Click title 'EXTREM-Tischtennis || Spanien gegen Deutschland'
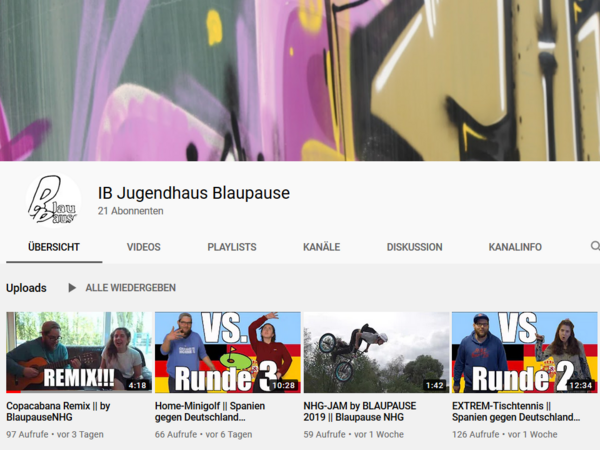Screen dimensions: 600x450 click(516, 411)
